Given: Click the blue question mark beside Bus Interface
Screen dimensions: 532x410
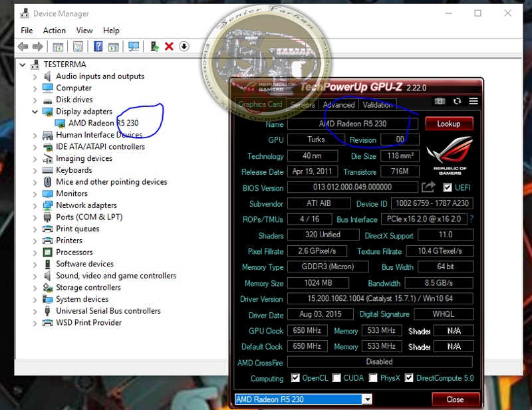Looking at the screenshot, I should point(471,219).
